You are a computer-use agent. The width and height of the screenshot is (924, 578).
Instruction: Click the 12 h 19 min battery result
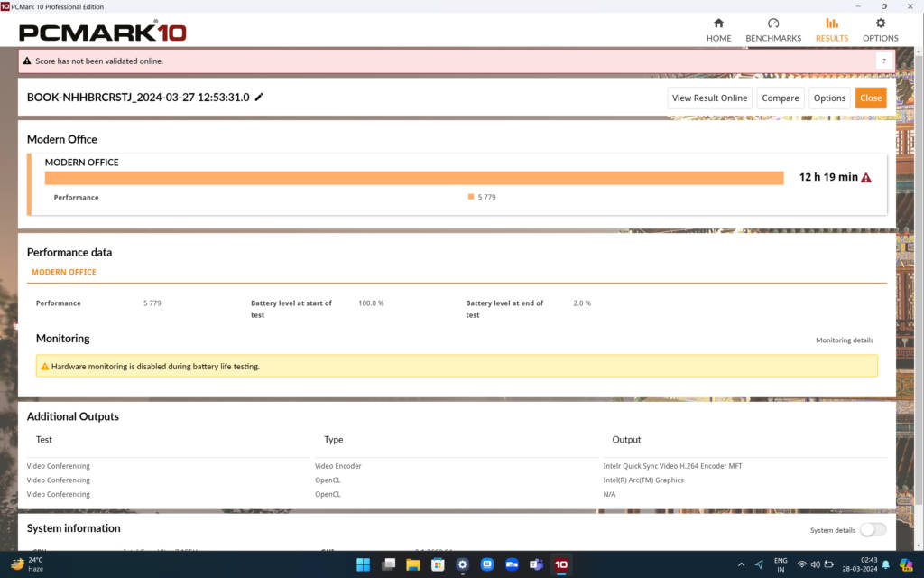828,178
